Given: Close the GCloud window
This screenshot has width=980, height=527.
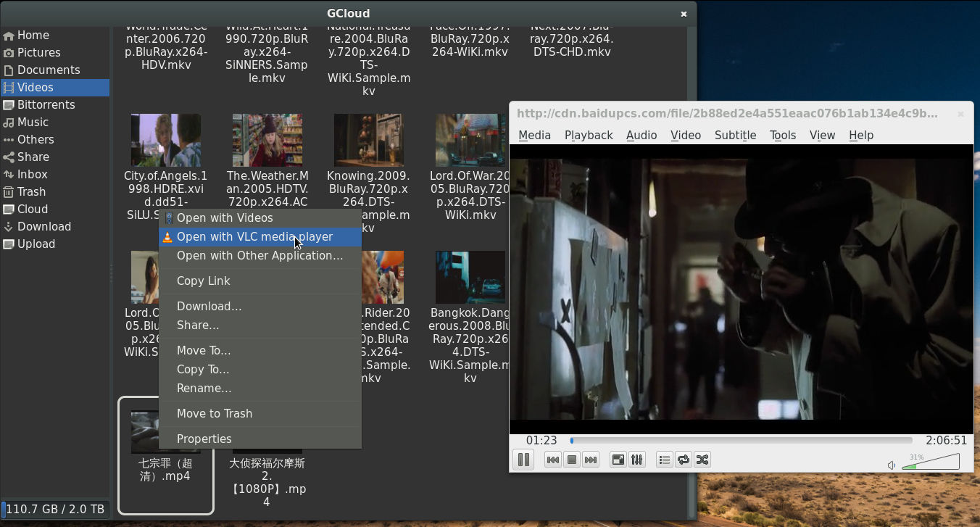Looking at the screenshot, I should [x=684, y=14].
